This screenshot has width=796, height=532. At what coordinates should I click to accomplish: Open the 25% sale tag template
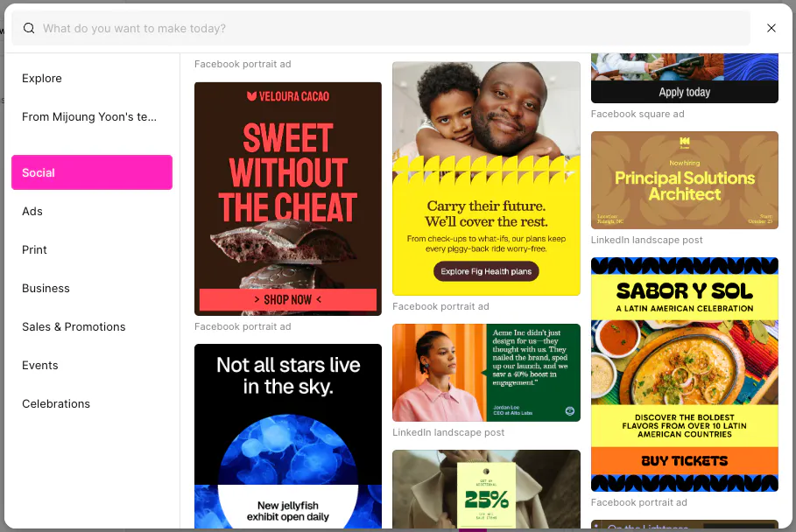coord(486,489)
